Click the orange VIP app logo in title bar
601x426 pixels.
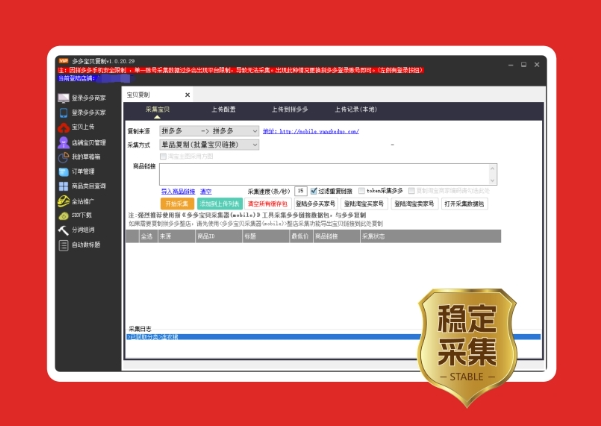coord(63,61)
